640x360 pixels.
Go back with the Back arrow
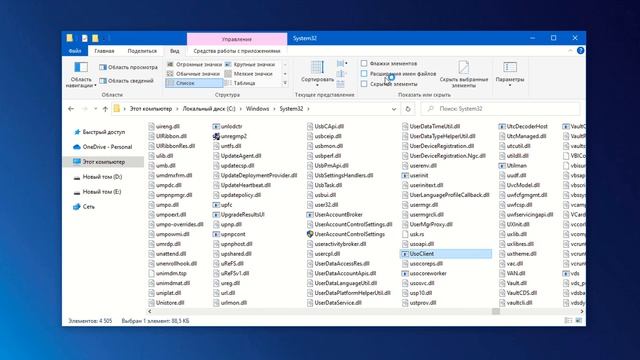coord(71,109)
